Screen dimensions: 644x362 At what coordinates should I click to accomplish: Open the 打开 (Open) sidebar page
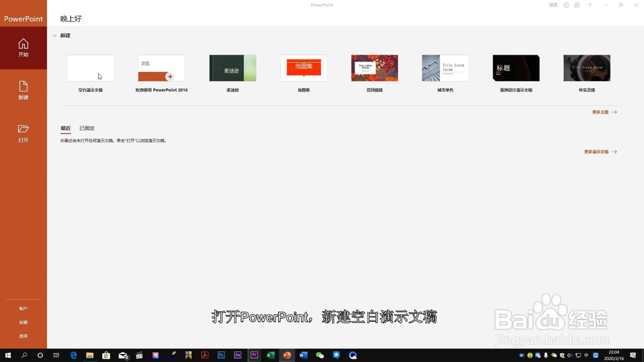pos(23,133)
